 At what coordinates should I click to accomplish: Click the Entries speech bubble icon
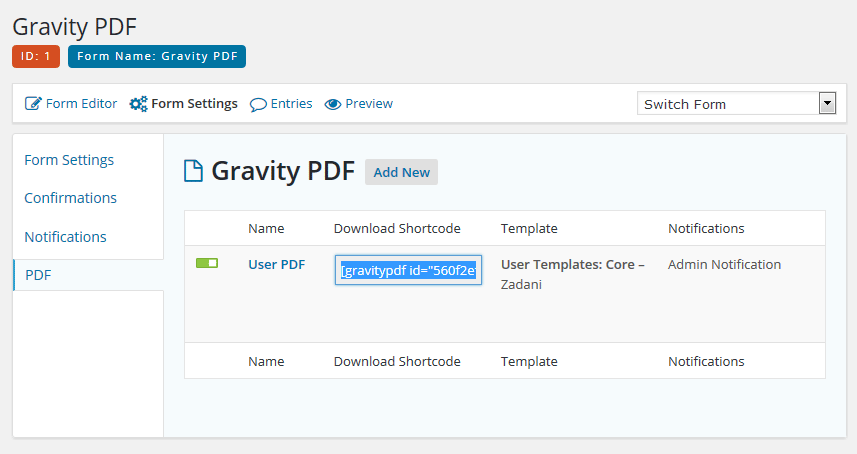pos(258,104)
